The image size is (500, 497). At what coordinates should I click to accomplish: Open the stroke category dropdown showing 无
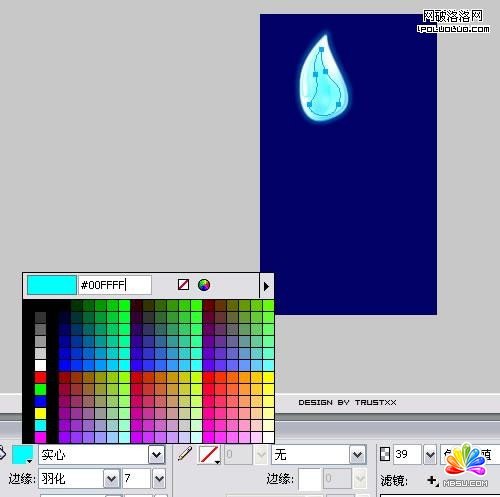[319, 455]
